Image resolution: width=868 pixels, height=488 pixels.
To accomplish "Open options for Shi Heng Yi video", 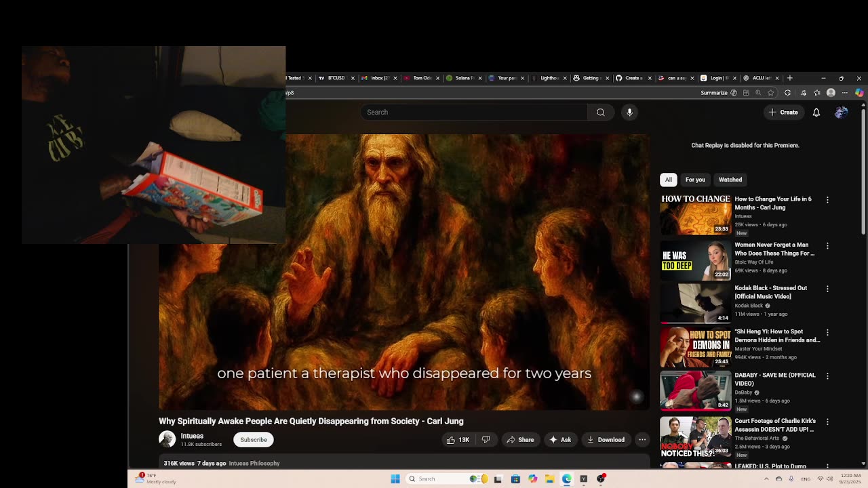I will pos(827,332).
